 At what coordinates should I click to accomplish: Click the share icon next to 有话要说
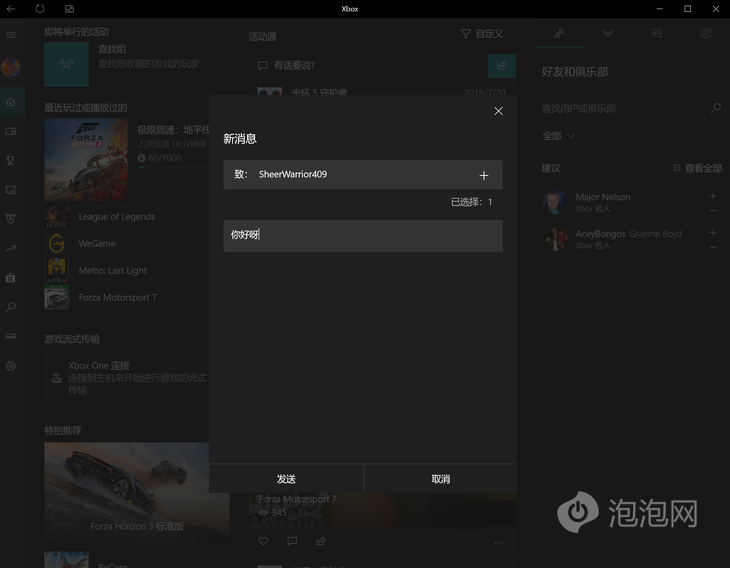pos(501,66)
